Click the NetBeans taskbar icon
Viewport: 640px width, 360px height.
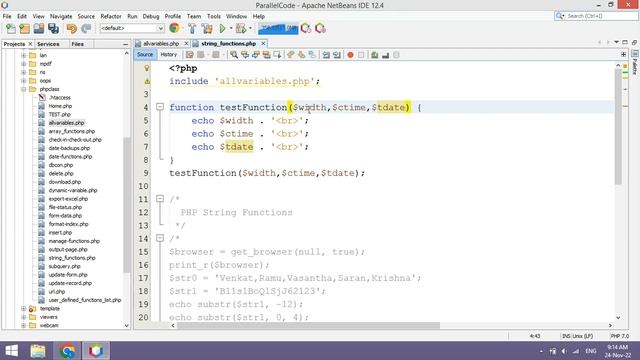tap(96, 351)
